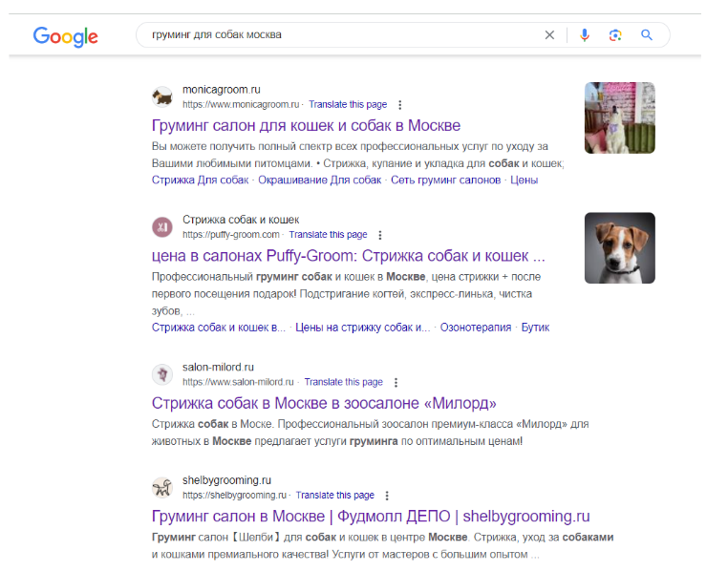Open the 'Стрижка Для собак' sitelink

(x=200, y=180)
